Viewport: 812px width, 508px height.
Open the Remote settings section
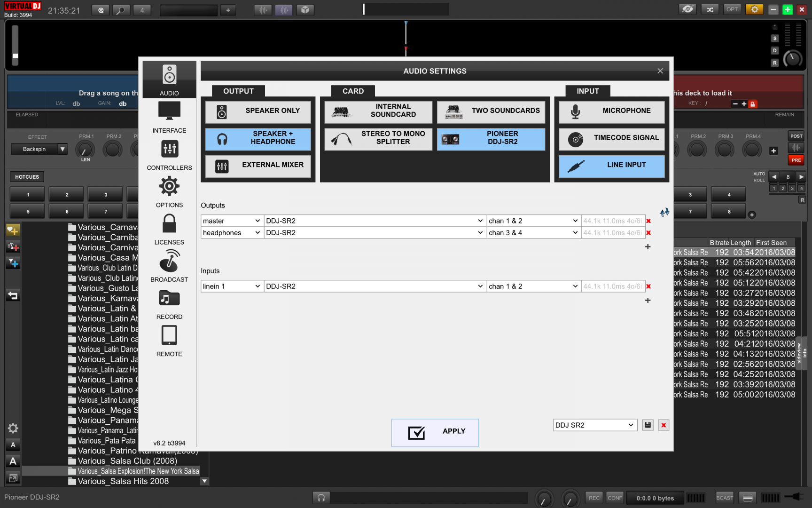tap(169, 340)
